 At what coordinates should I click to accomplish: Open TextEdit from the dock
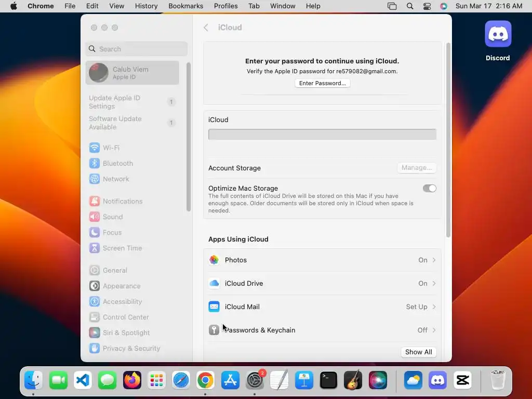[x=279, y=380]
